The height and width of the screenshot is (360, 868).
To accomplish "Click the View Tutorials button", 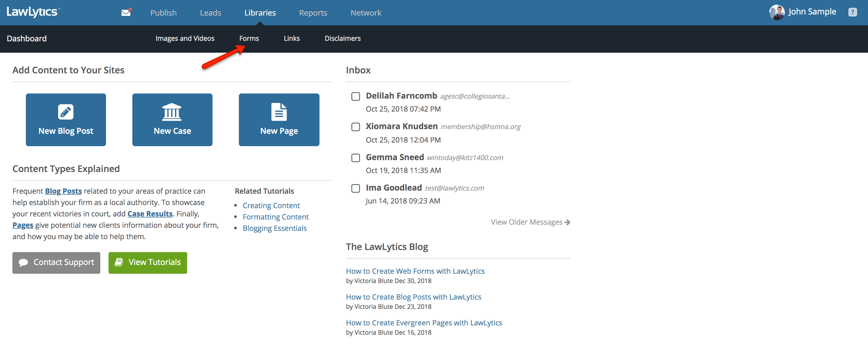I will pos(148,262).
